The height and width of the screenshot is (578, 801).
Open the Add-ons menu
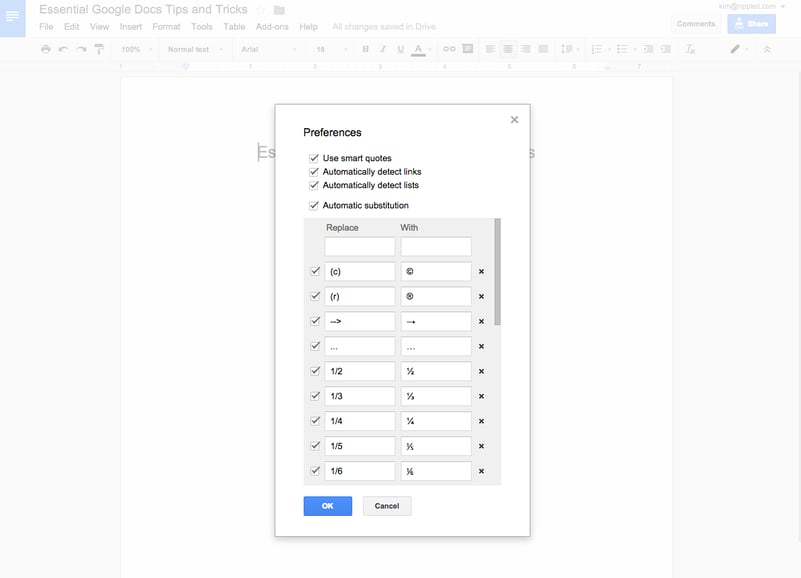click(272, 27)
